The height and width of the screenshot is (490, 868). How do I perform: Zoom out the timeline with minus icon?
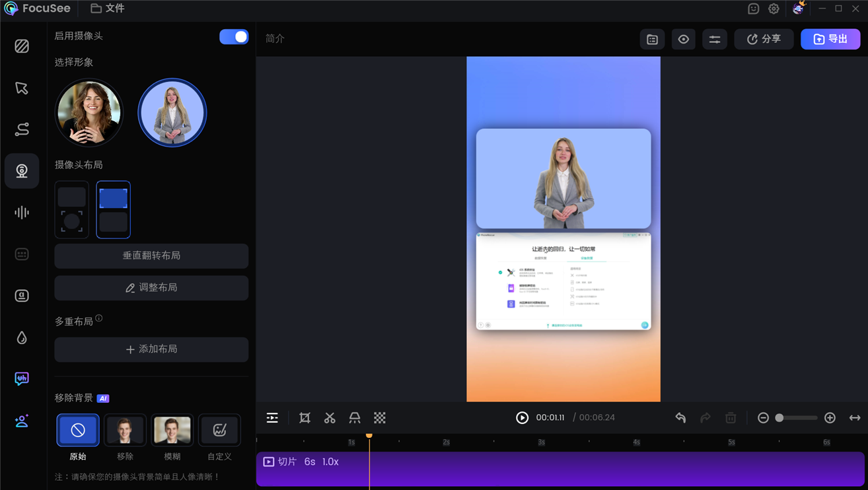tap(763, 418)
